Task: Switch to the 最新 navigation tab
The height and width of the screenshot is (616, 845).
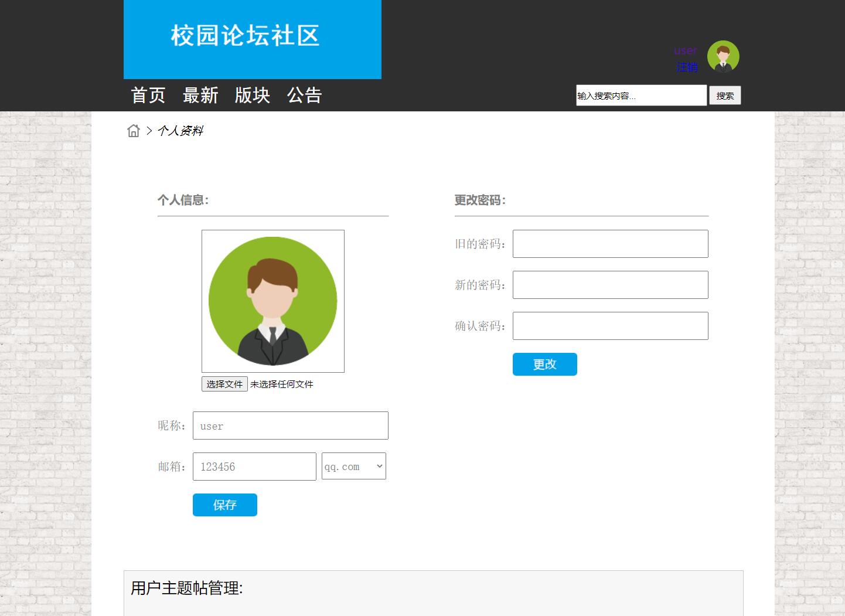Action: [200, 95]
